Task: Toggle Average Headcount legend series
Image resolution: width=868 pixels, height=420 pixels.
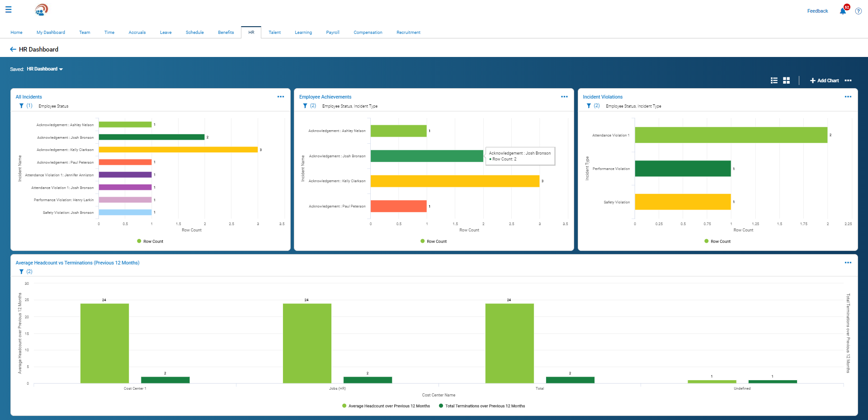Action: [x=386, y=406]
